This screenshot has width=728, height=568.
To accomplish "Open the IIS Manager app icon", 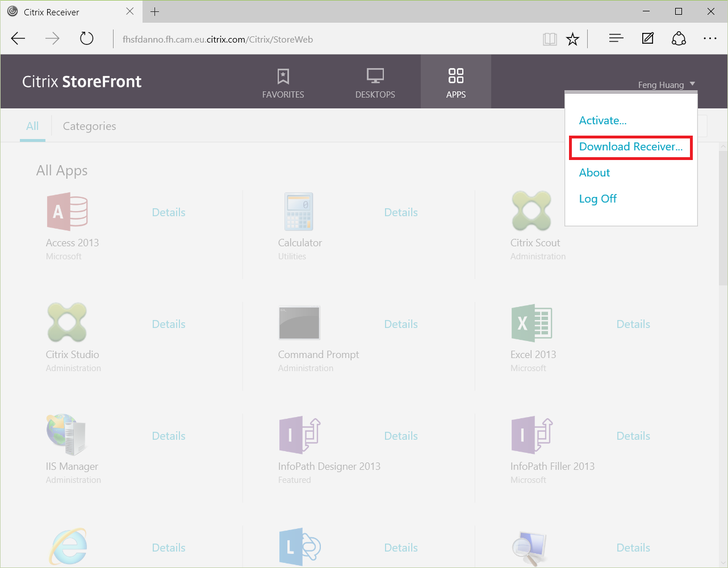I will coord(66,435).
